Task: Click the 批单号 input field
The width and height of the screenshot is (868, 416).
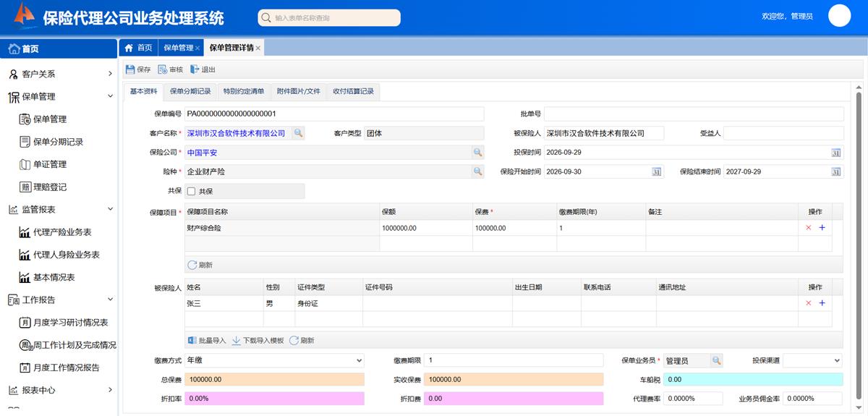Action: (694, 114)
